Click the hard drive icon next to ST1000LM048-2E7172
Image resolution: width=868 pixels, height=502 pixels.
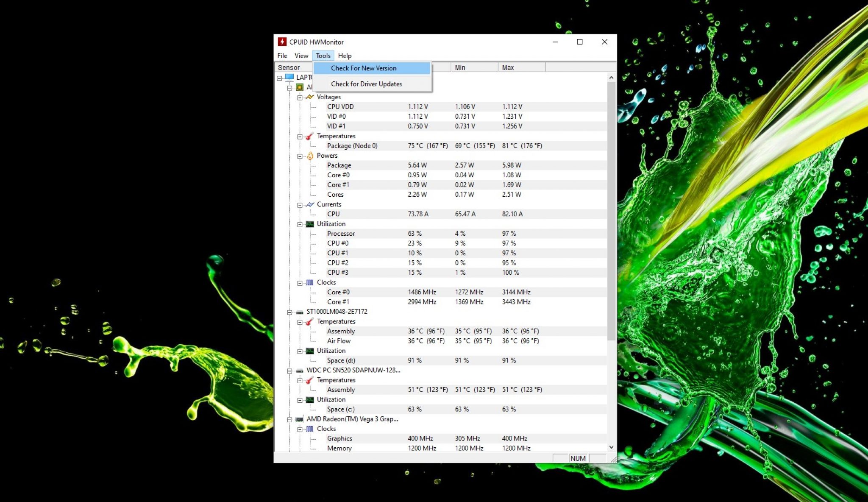[x=299, y=312]
